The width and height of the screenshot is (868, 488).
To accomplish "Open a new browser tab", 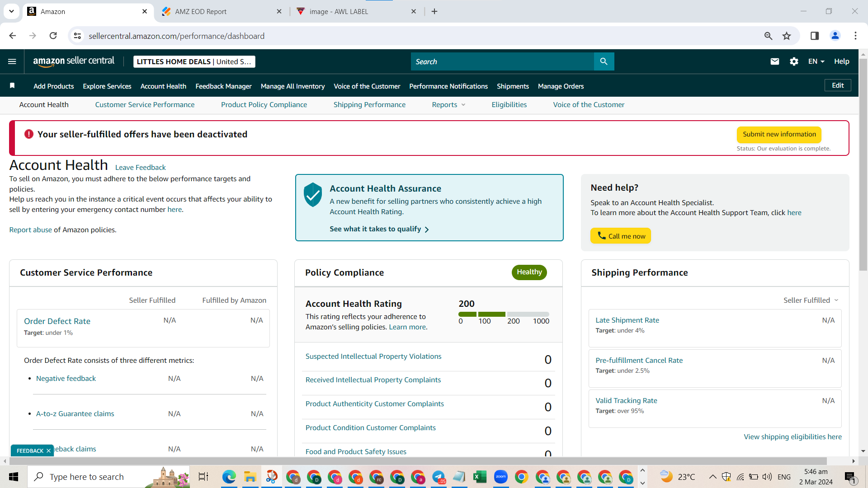I will (x=434, y=11).
